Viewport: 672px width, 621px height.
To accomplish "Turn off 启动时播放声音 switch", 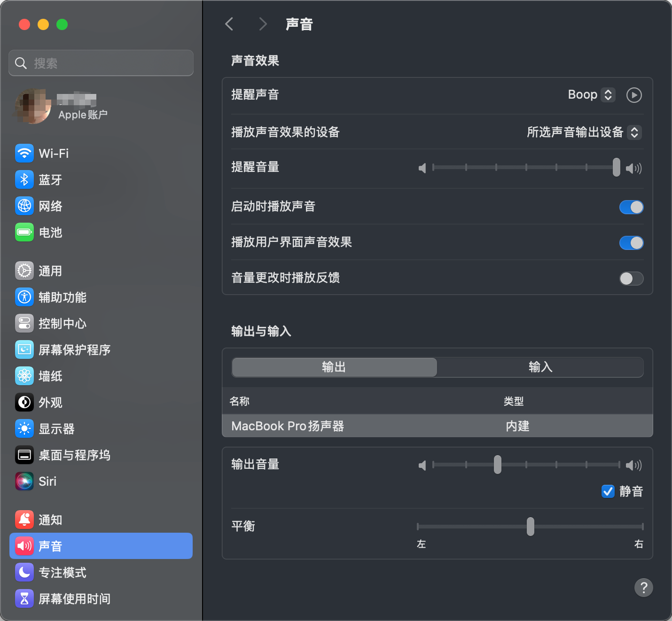I will (631, 207).
